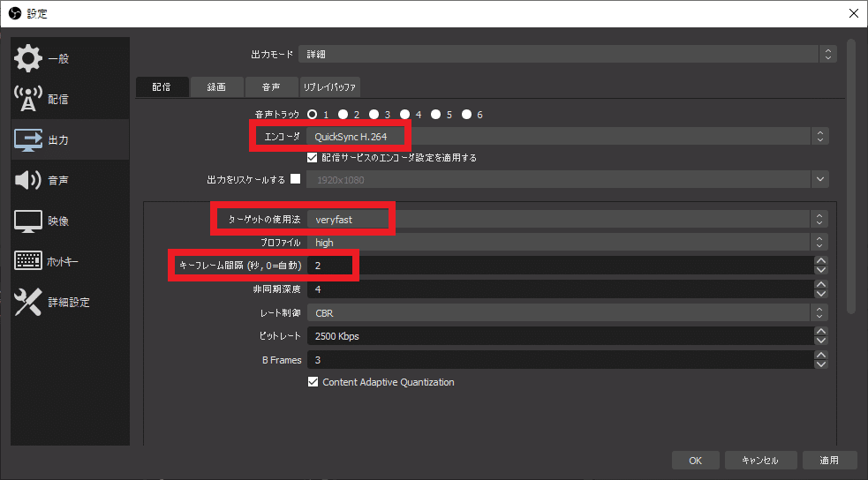
Task: Select audio track 2 radio button
Action: pyautogui.click(x=343, y=114)
